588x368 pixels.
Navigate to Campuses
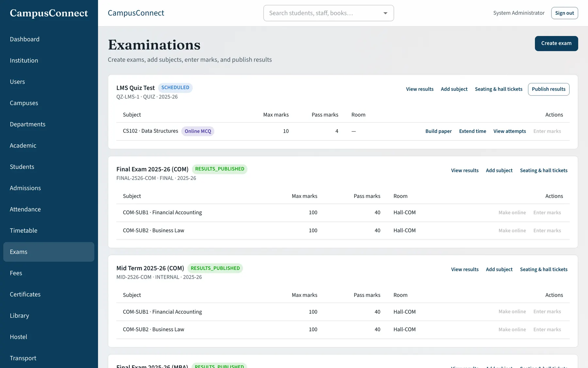pos(49,103)
